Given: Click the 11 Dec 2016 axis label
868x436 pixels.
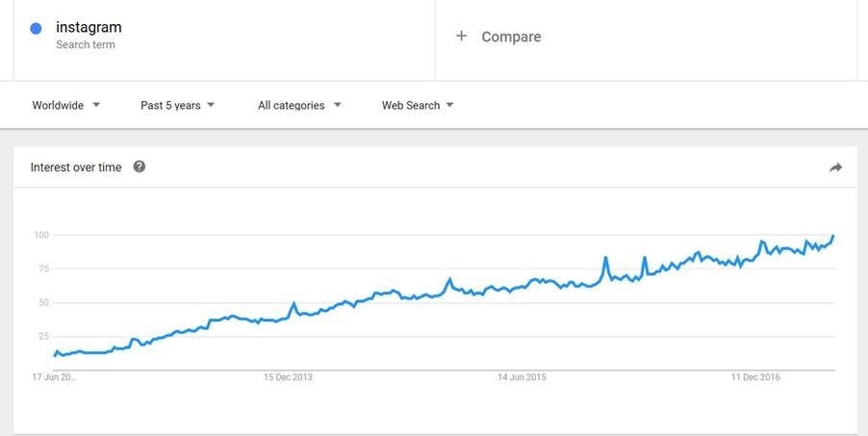Looking at the screenshot, I should 756,377.
